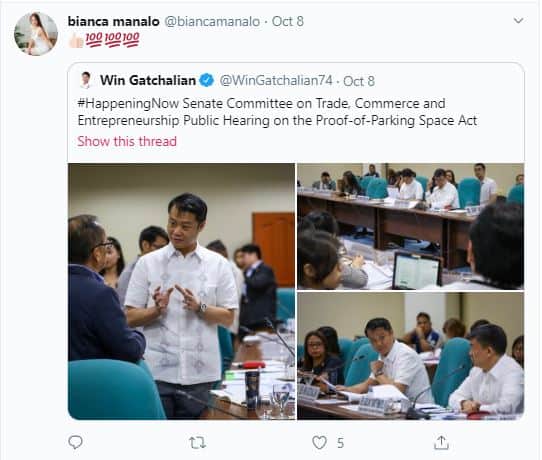Click the @WinGatchalian74 handle
This screenshot has width=542, height=460.
coord(276,81)
